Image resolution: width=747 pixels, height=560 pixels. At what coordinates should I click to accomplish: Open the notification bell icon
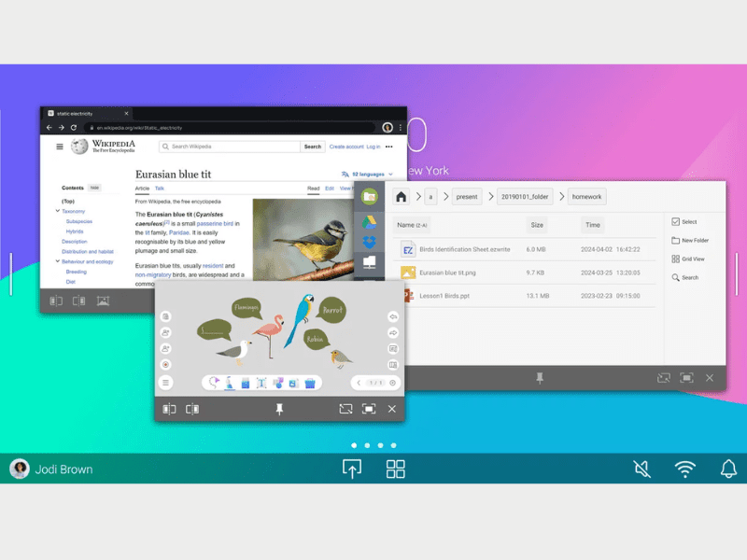tap(728, 469)
